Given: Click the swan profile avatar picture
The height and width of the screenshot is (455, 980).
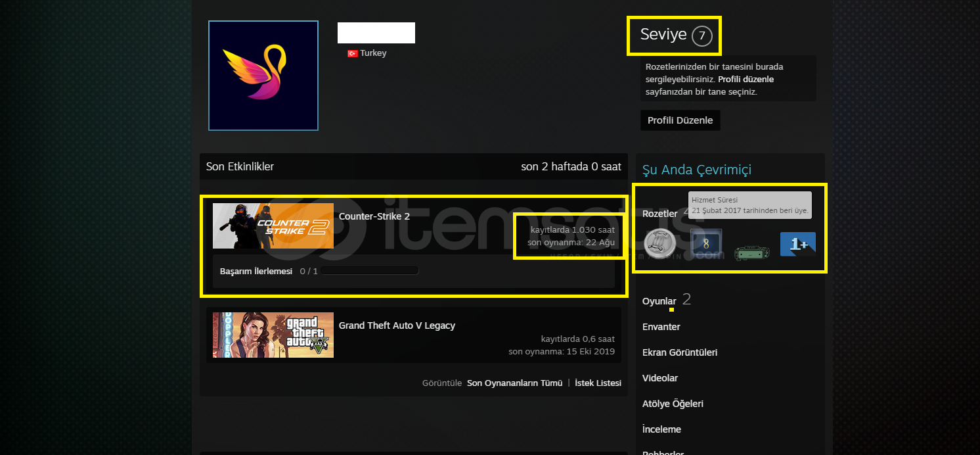Looking at the screenshot, I should coord(263,76).
